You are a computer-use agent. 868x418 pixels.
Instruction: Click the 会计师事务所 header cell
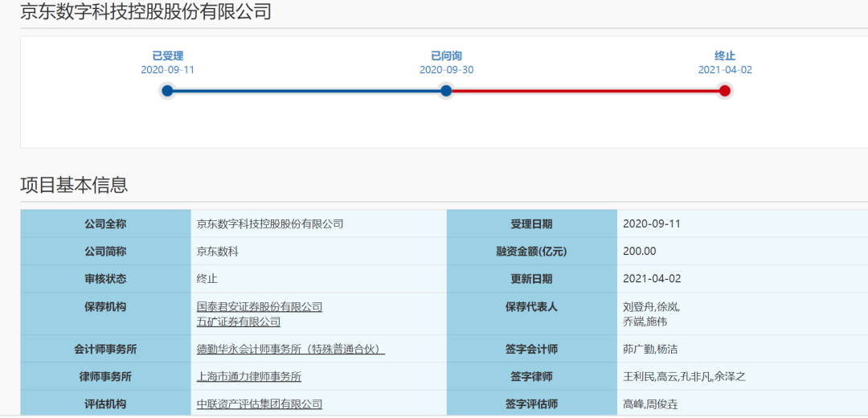pos(106,350)
